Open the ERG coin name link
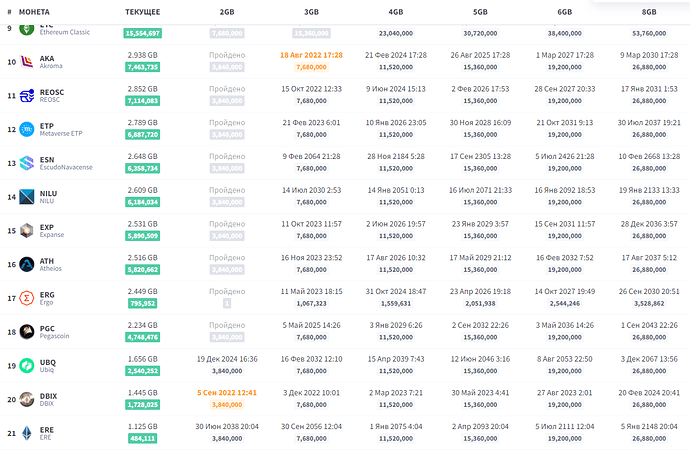 point(47,295)
